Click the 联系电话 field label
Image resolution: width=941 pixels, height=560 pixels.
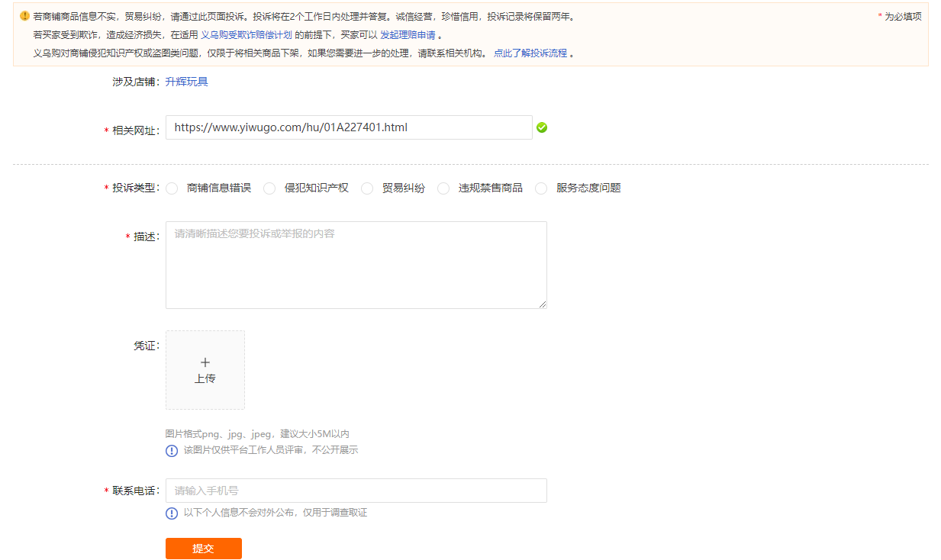coord(136,491)
